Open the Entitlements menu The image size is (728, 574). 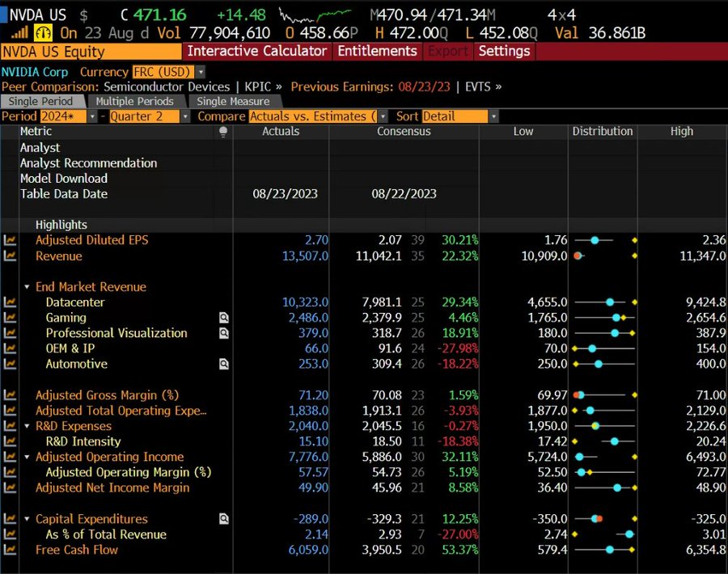click(x=378, y=51)
